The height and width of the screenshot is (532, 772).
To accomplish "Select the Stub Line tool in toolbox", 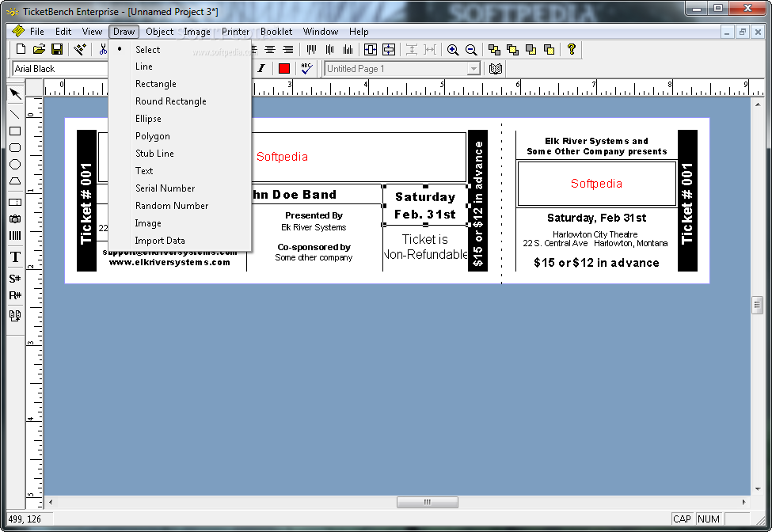I will (x=15, y=202).
